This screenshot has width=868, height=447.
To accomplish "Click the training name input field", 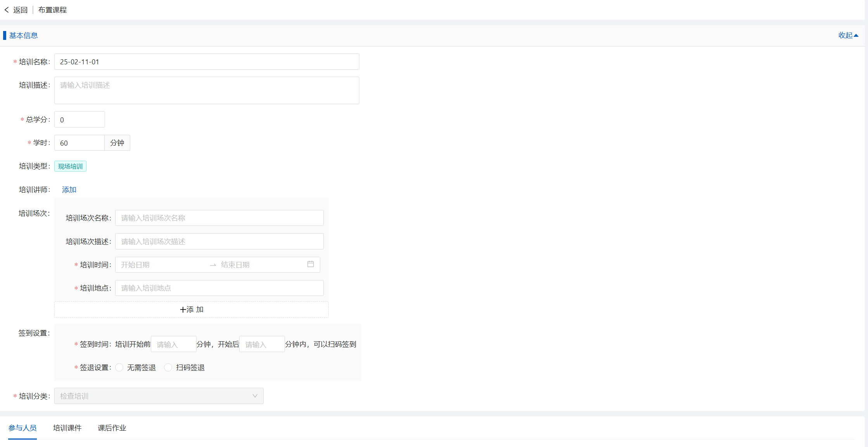I will pyautogui.click(x=207, y=62).
